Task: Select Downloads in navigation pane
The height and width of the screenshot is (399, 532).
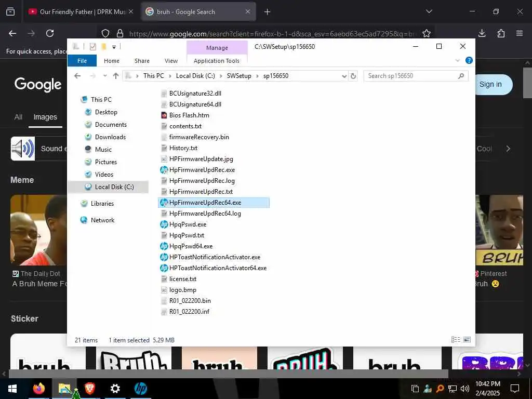Action: [110, 137]
